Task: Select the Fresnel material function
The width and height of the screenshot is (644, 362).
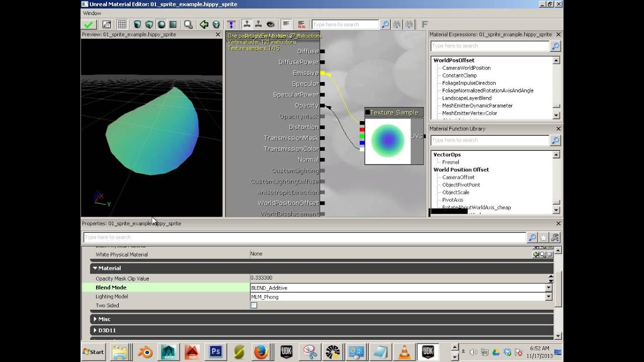Action: pyautogui.click(x=450, y=162)
